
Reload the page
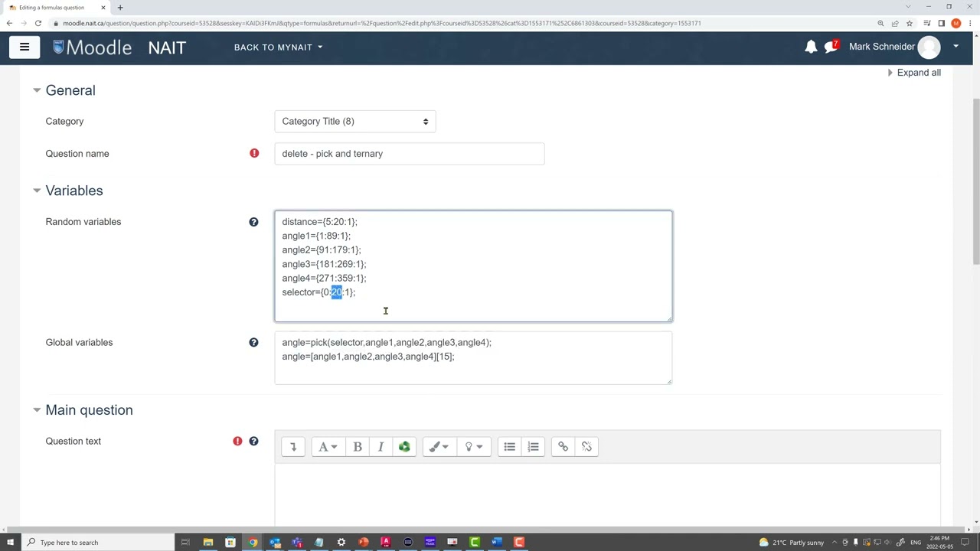point(38,23)
